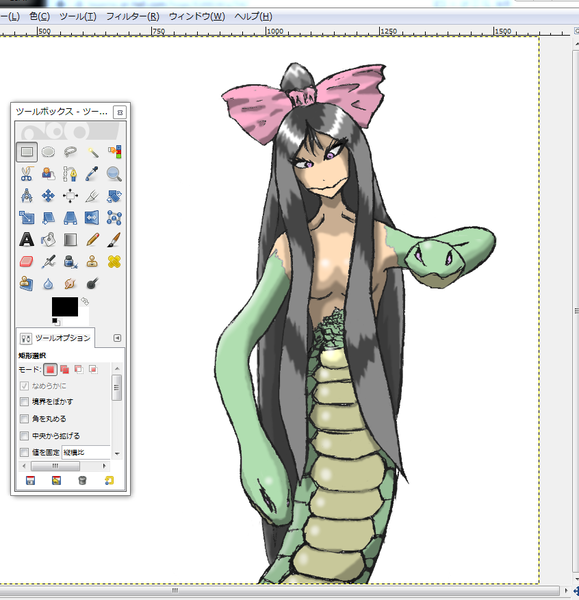Click the tool options scroll-down arrow
This screenshot has height=600, width=579.
tap(117, 454)
